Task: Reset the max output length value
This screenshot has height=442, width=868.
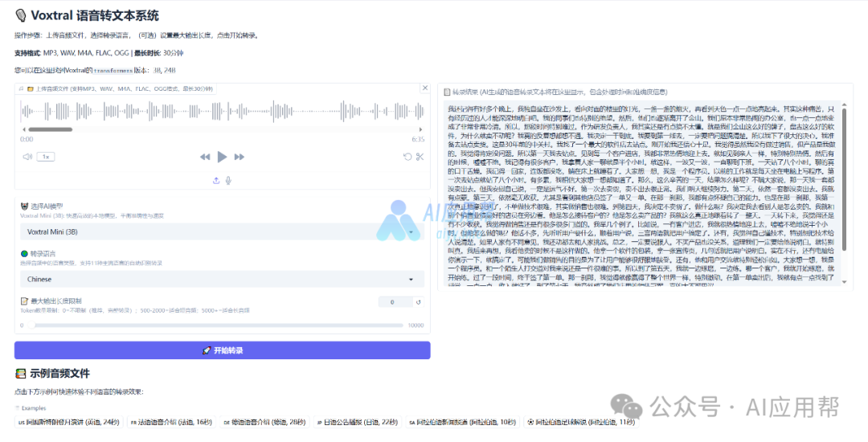Action: click(419, 302)
